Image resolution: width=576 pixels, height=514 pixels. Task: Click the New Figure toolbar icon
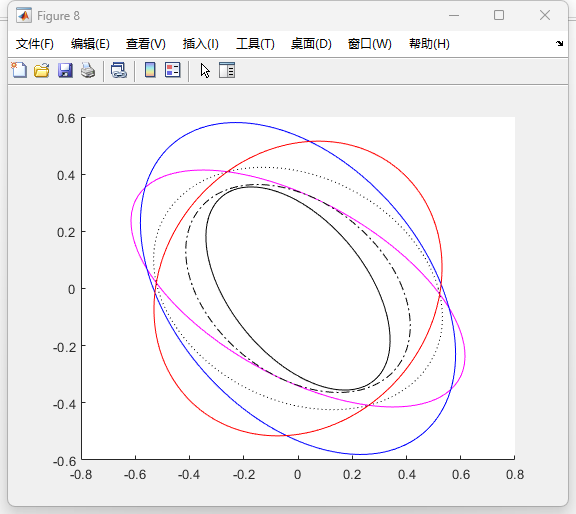click(x=19, y=70)
